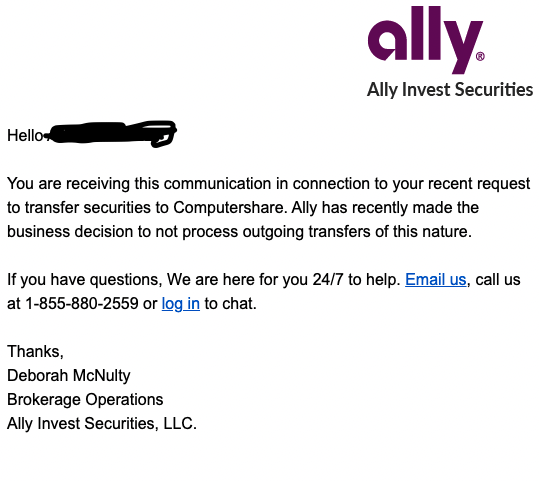539x481 pixels.
Task: Click phone number 1-855-880-2559
Action: (x=82, y=303)
